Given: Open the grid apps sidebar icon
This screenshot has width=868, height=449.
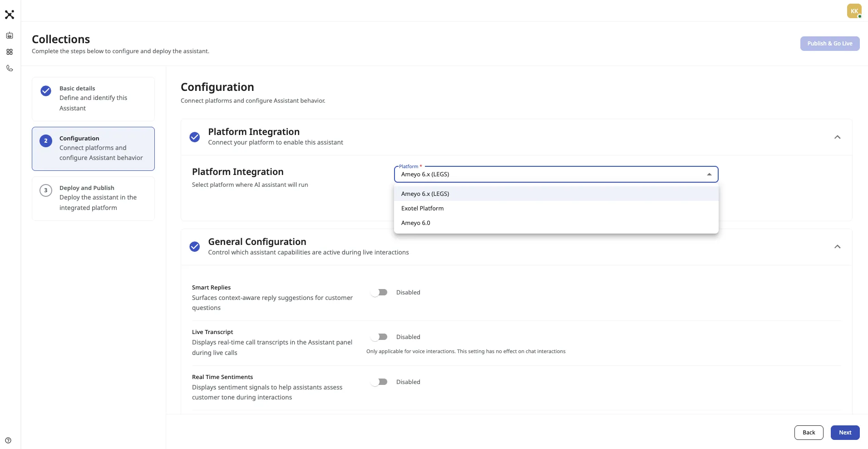Looking at the screenshot, I should (10, 52).
